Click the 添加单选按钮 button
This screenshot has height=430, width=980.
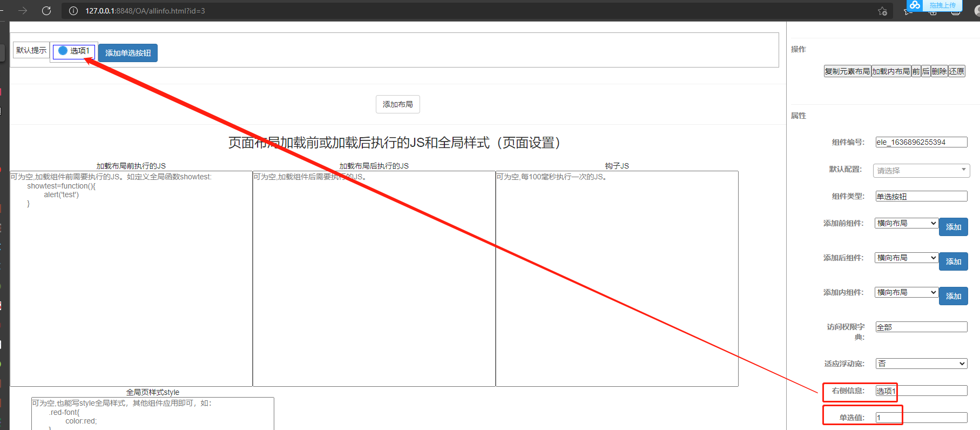pyautogui.click(x=128, y=53)
